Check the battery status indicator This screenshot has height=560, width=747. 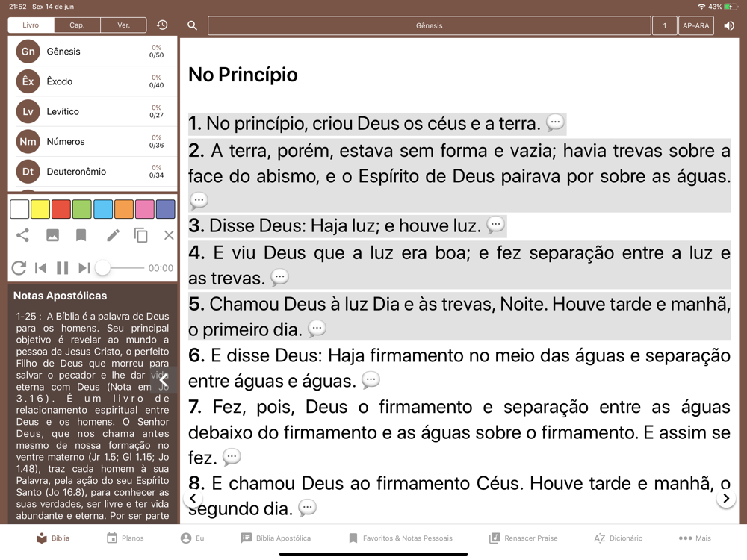coord(731,7)
